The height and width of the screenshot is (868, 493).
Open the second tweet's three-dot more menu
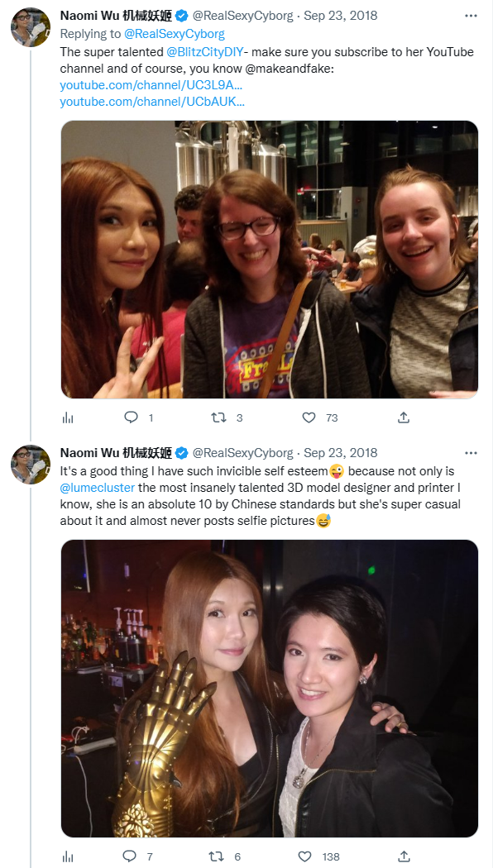click(x=471, y=453)
